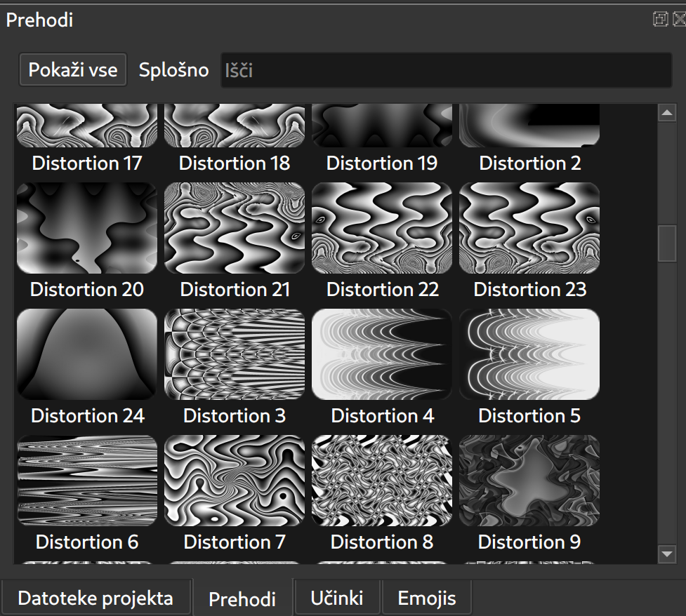686x616 pixels.
Task: Click the scrollbar down arrow
Action: [667, 554]
